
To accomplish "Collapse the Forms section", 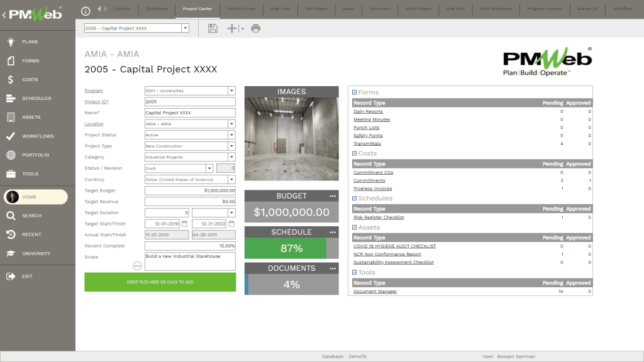I will pyautogui.click(x=355, y=92).
